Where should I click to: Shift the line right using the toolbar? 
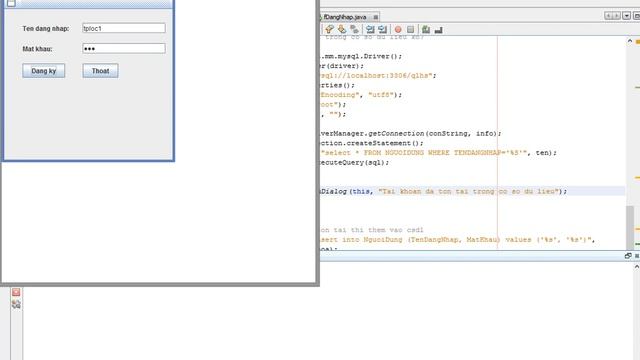pos(382,29)
